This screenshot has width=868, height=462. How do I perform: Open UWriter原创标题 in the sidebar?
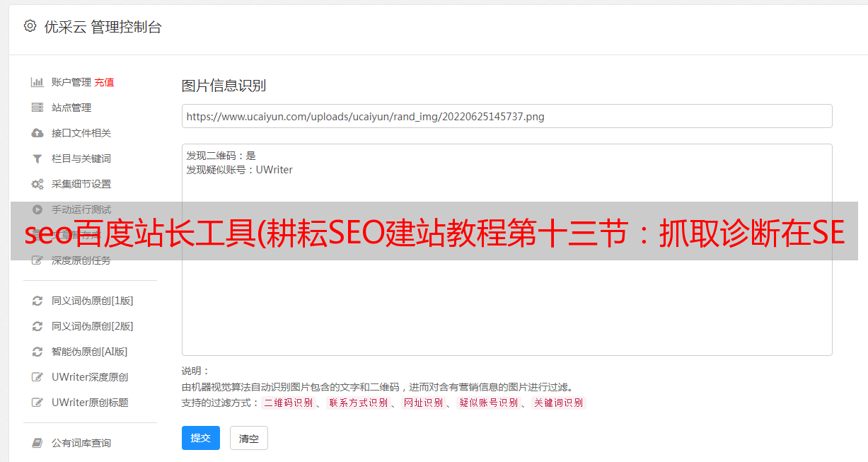click(90, 403)
